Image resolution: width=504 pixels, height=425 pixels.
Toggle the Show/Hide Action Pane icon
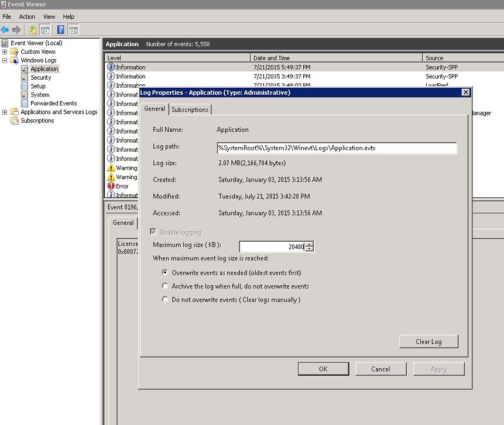(x=72, y=29)
